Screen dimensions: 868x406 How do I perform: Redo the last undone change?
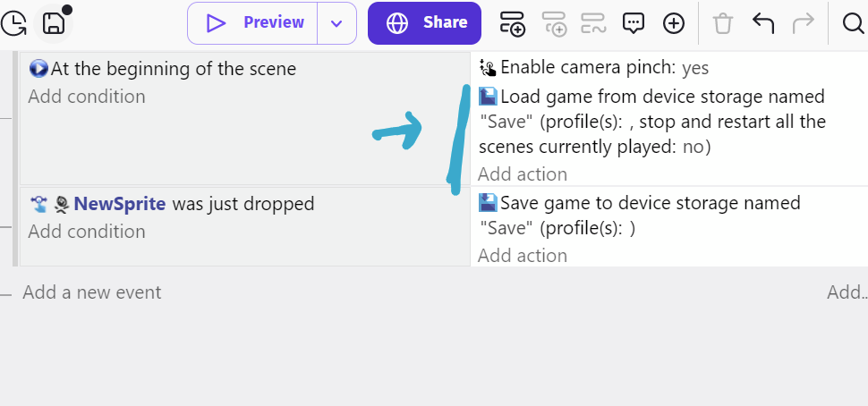click(804, 24)
